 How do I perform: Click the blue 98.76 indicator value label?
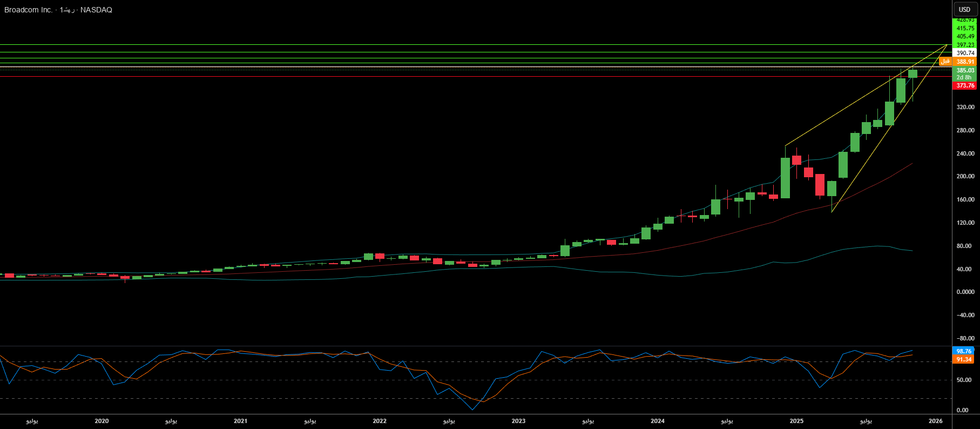click(963, 351)
